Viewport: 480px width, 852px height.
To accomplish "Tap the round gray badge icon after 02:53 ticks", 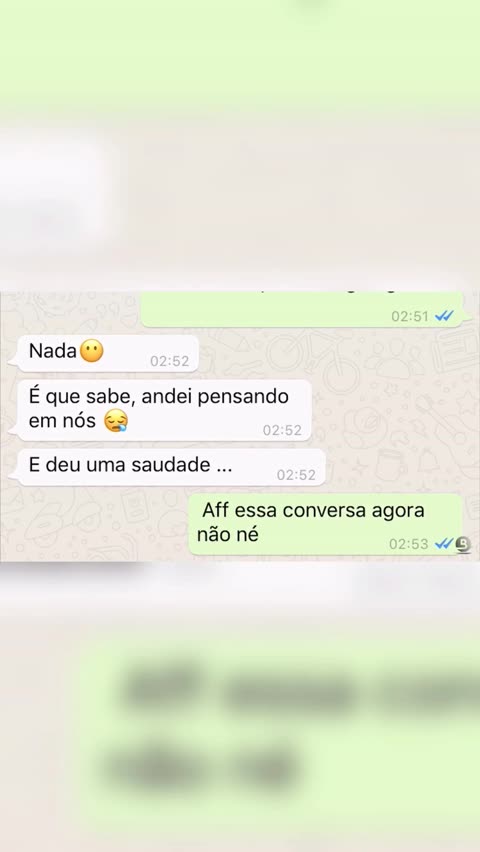I will click(x=463, y=544).
